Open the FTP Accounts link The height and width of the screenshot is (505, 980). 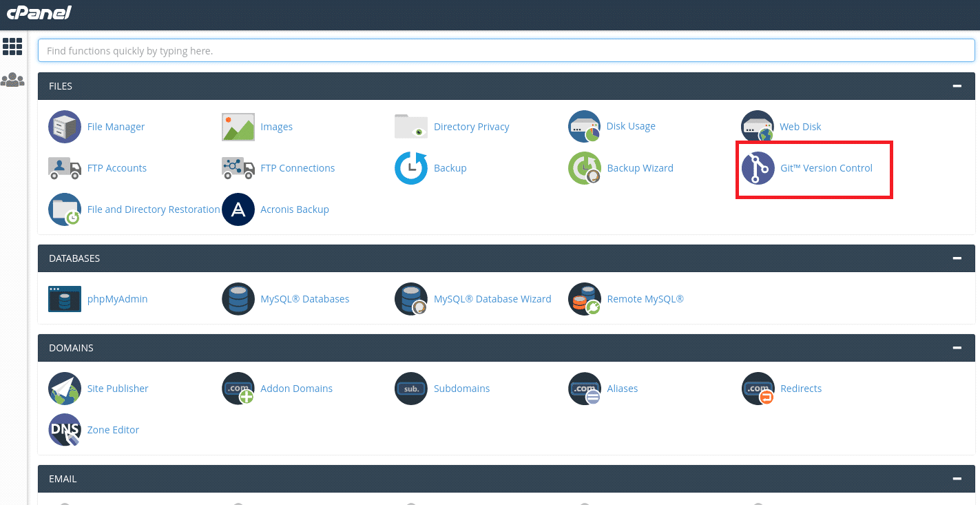117,168
